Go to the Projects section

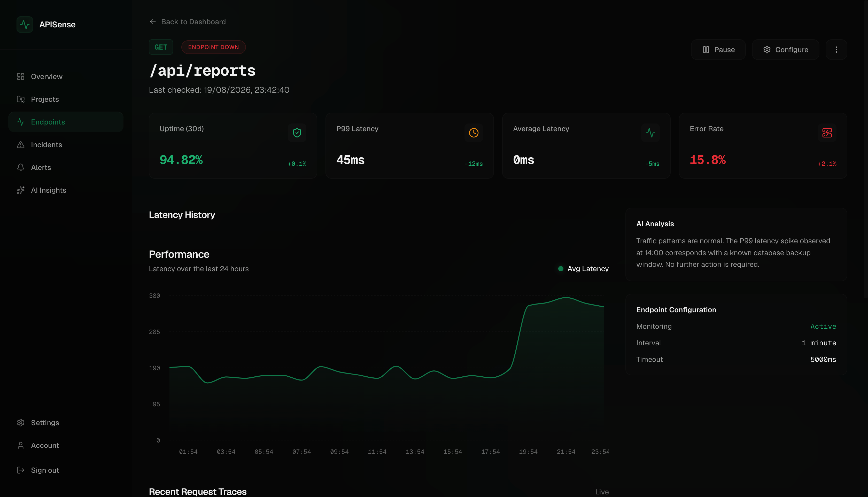coord(66,99)
